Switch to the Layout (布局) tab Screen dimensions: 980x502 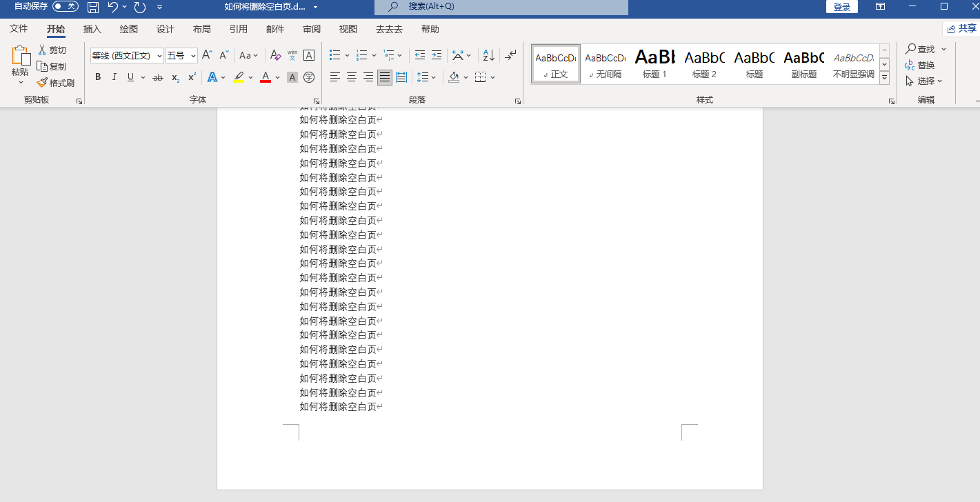(x=202, y=29)
